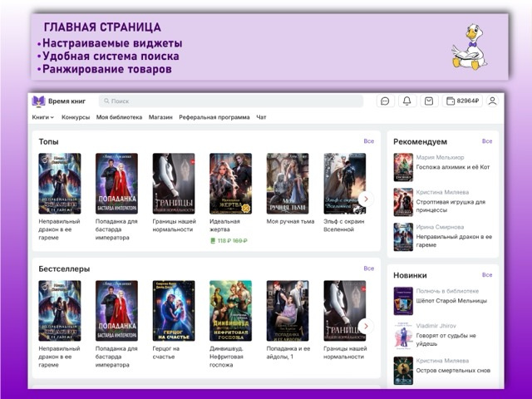Click the search magnifier icon
532x399 pixels.
pyautogui.click(x=106, y=101)
